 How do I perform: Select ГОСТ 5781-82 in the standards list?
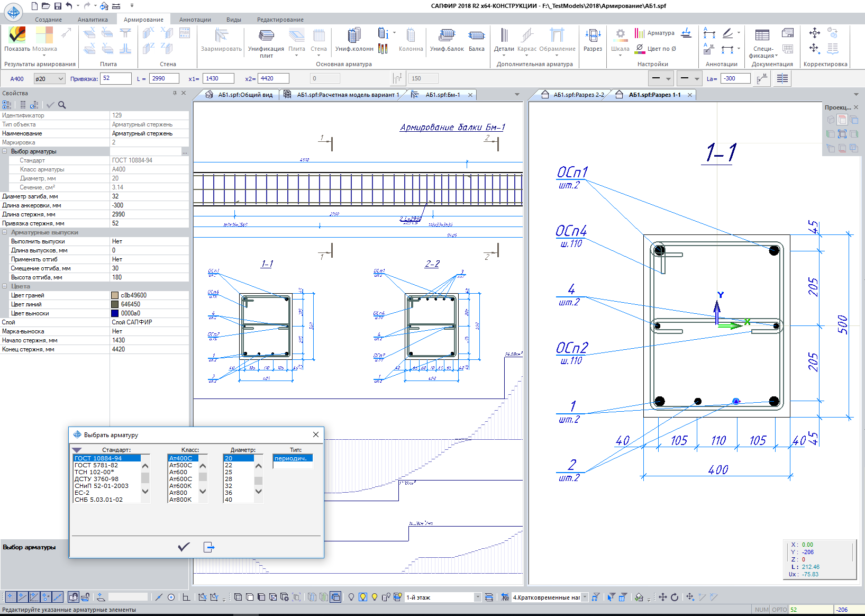tap(96, 465)
